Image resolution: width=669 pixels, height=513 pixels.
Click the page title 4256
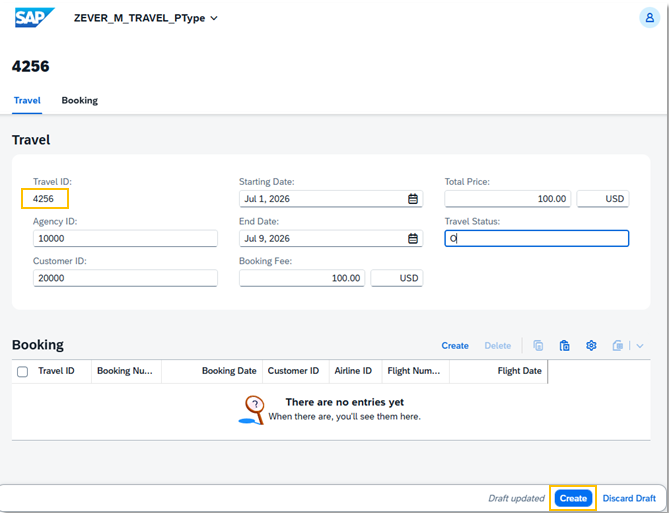pos(31,66)
